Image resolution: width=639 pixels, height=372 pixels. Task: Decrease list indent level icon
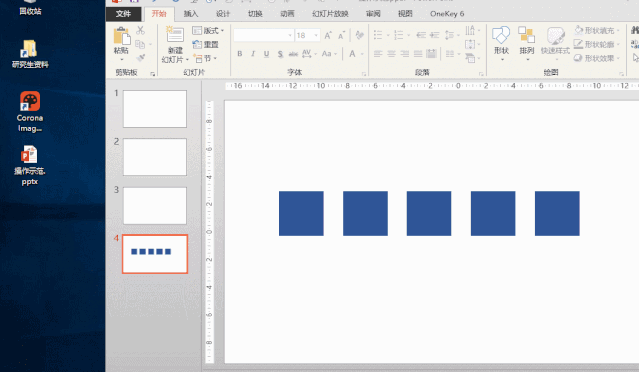pyautogui.click(x=421, y=35)
